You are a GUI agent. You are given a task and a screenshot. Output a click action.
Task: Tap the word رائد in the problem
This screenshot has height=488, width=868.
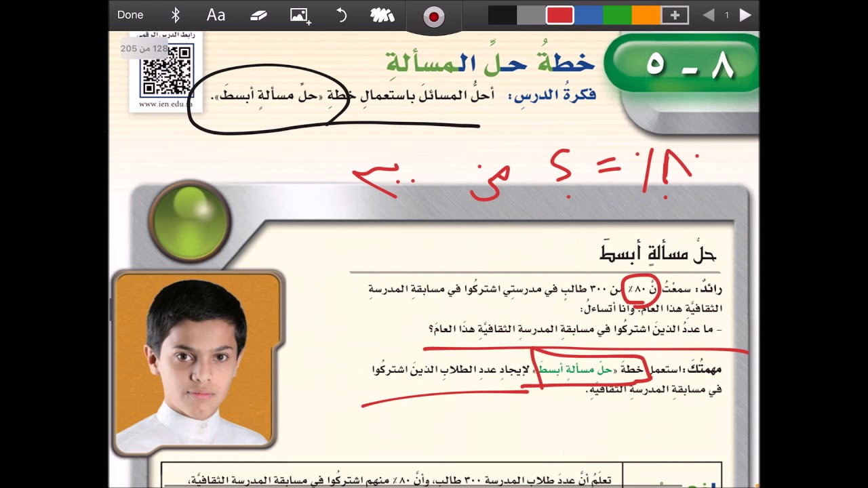tap(710, 290)
